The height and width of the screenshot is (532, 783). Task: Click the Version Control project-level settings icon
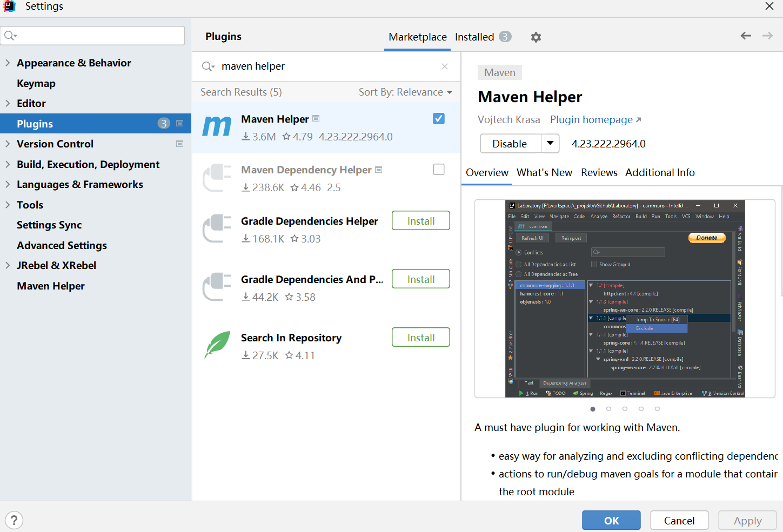pos(180,144)
